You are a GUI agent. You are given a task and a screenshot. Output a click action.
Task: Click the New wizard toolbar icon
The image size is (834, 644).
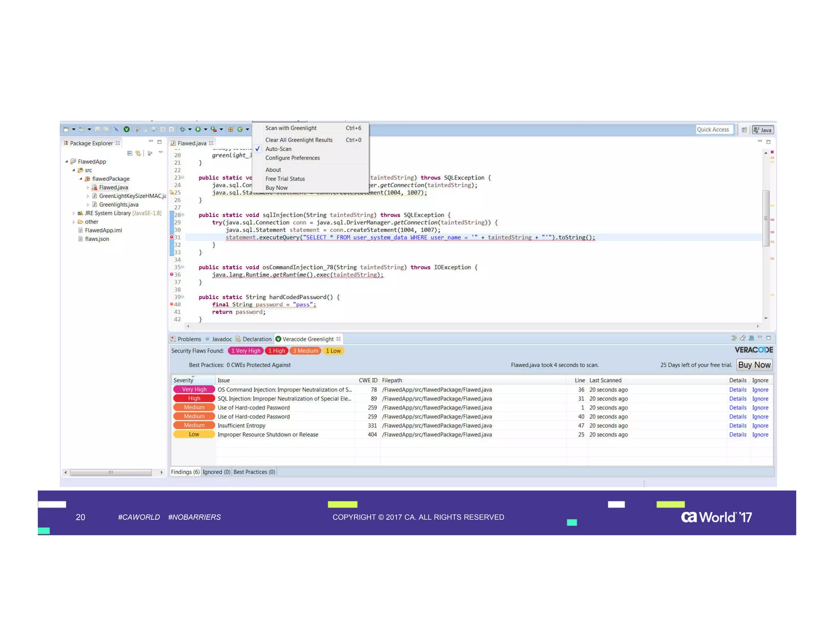[66, 129]
